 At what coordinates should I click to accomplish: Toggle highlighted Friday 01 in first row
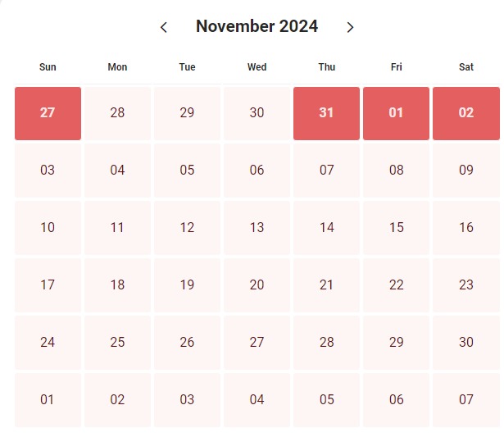point(397,113)
